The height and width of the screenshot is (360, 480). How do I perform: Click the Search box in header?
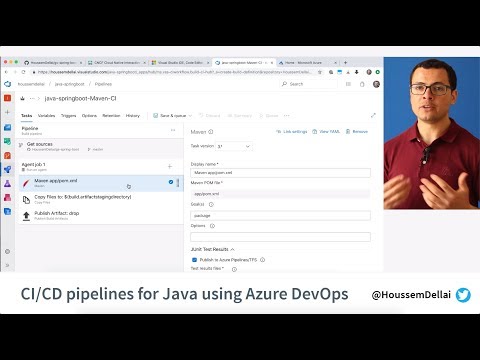click(308, 84)
